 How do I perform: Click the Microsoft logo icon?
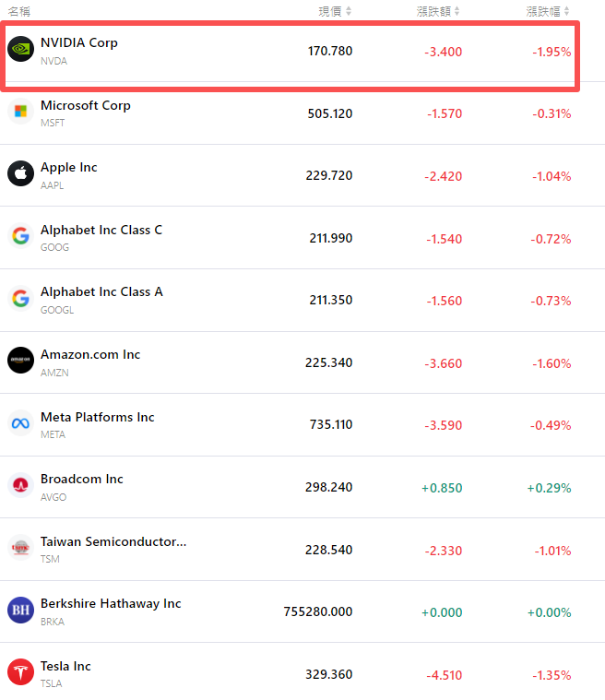tap(20, 113)
